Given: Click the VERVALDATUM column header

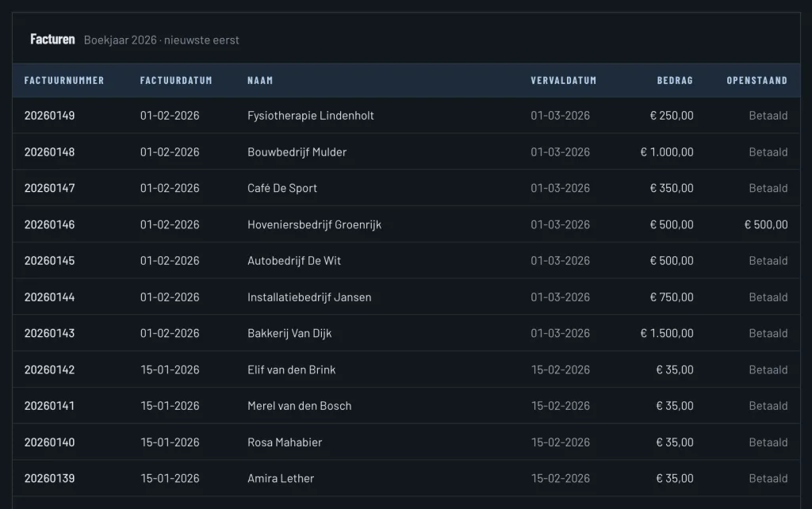Looking at the screenshot, I should [564, 80].
